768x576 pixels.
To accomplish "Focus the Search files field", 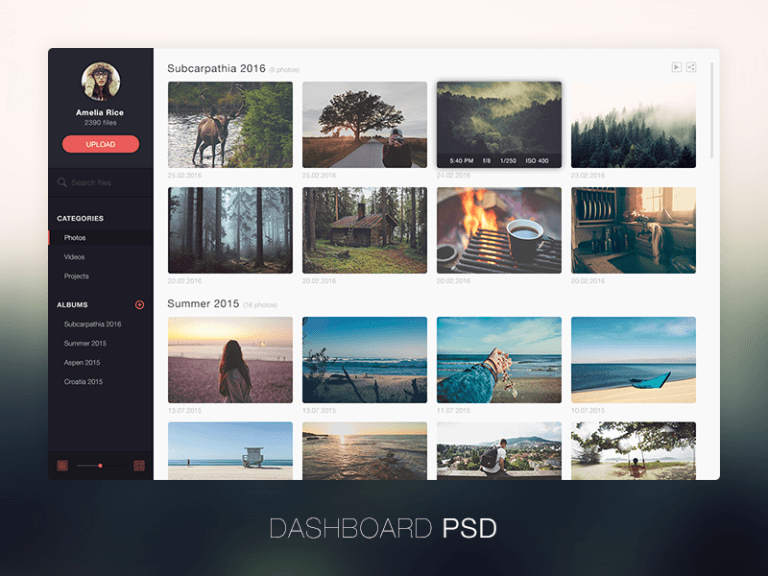I will 100,183.
